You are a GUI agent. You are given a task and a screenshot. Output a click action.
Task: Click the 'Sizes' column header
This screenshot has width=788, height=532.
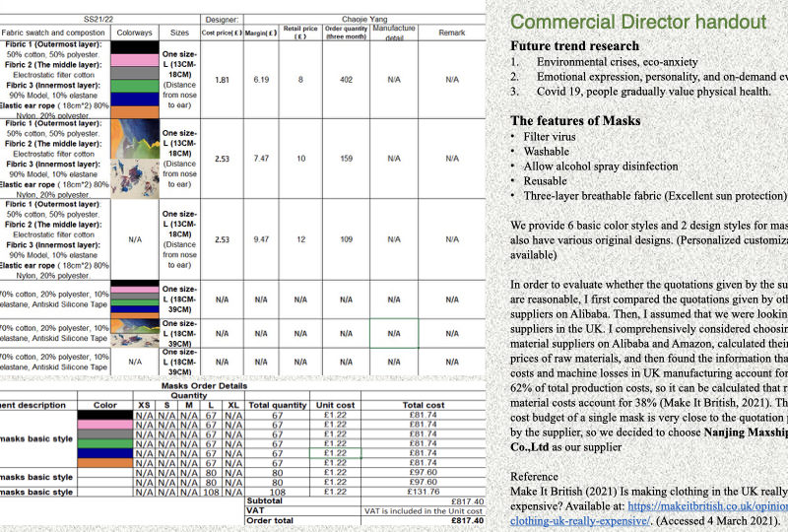point(179,33)
